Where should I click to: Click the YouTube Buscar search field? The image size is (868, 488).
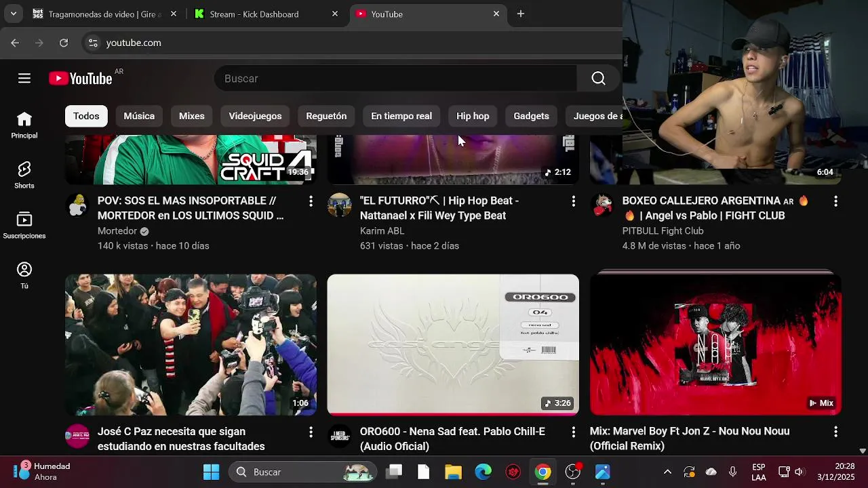396,79
